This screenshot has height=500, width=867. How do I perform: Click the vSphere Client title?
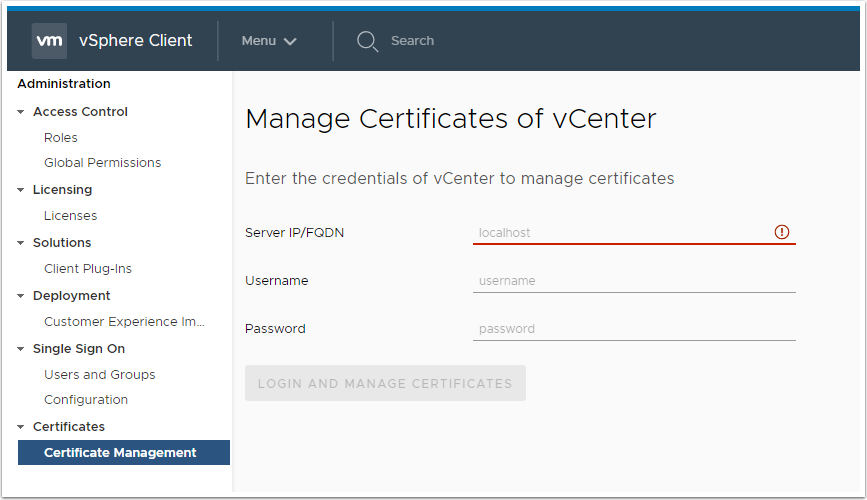(x=135, y=40)
